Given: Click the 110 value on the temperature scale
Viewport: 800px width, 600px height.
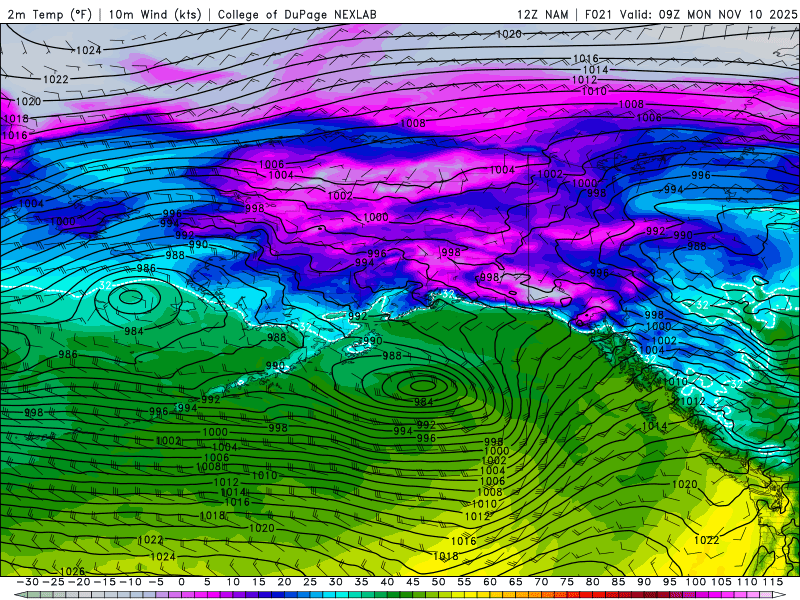Looking at the screenshot, I should point(747,582).
